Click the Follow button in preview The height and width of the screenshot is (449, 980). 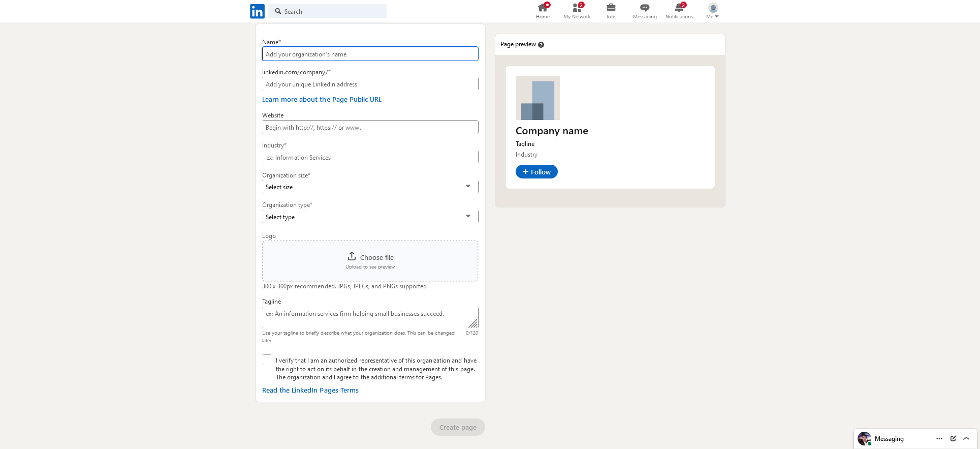536,172
